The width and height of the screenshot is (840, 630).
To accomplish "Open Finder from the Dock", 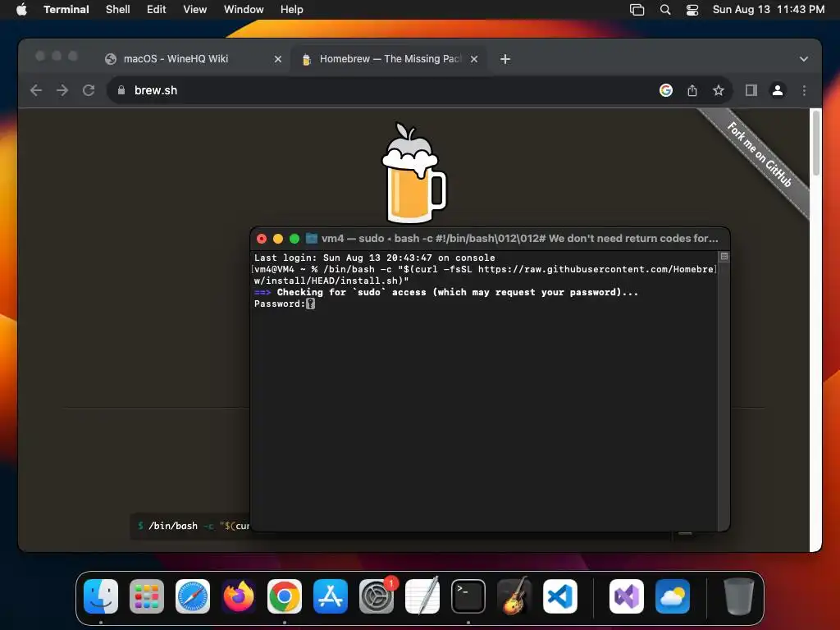I will [101, 596].
